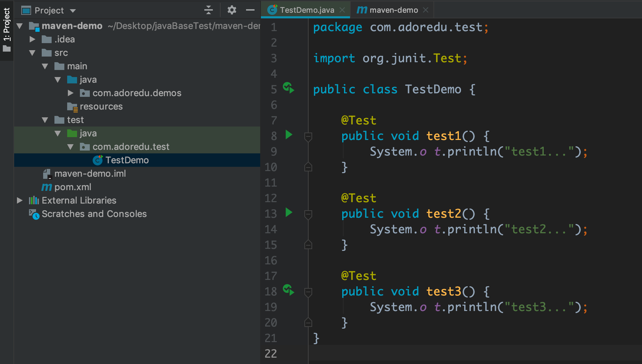The width and height of the screenshot is (642, 364).
Task: Run test3 using line 18 gutter icon
Action: point(288,290)
